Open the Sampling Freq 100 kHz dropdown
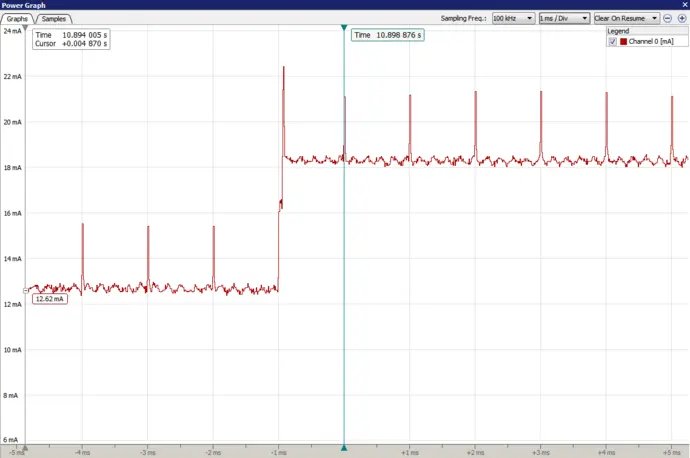690x458 pixels. [x=512, y=18]
